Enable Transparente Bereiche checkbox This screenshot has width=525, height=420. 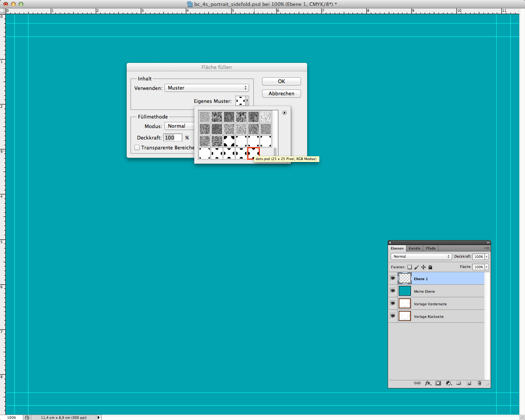[137, 147]
